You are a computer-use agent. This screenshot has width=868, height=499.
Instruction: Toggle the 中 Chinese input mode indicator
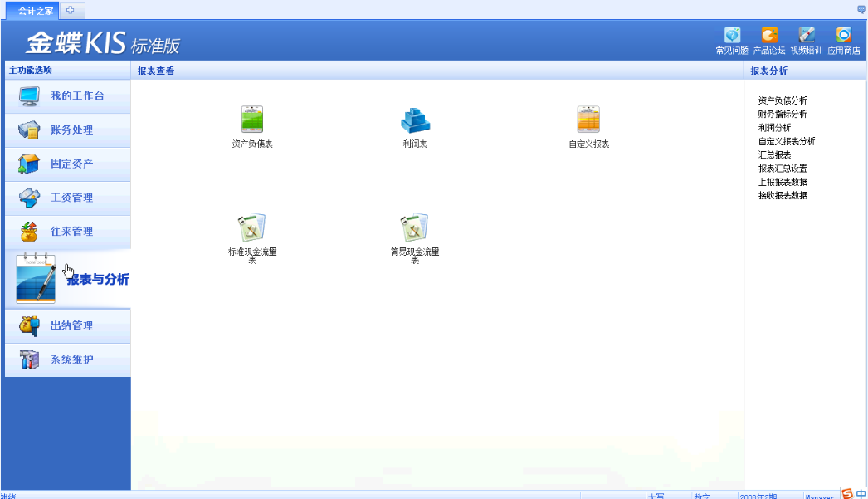861,493
